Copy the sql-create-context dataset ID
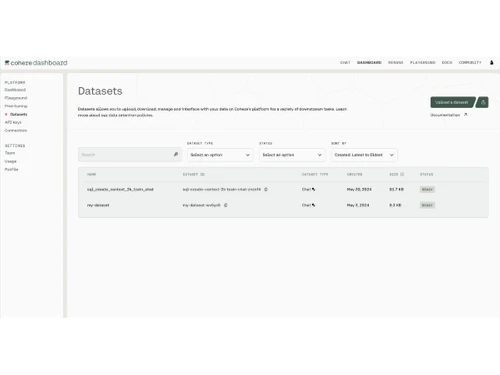This screenshot has width=500, height=375. coord(266,189)
